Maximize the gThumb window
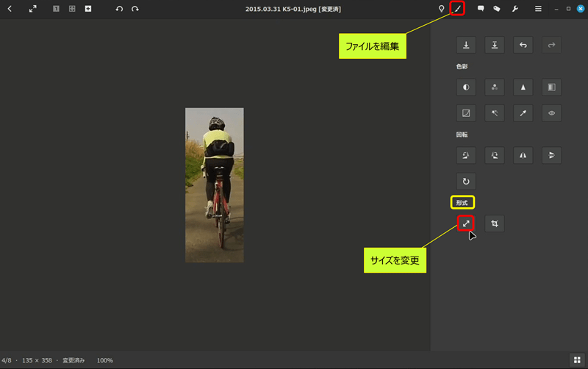588x369 pixels. [568, 9]
